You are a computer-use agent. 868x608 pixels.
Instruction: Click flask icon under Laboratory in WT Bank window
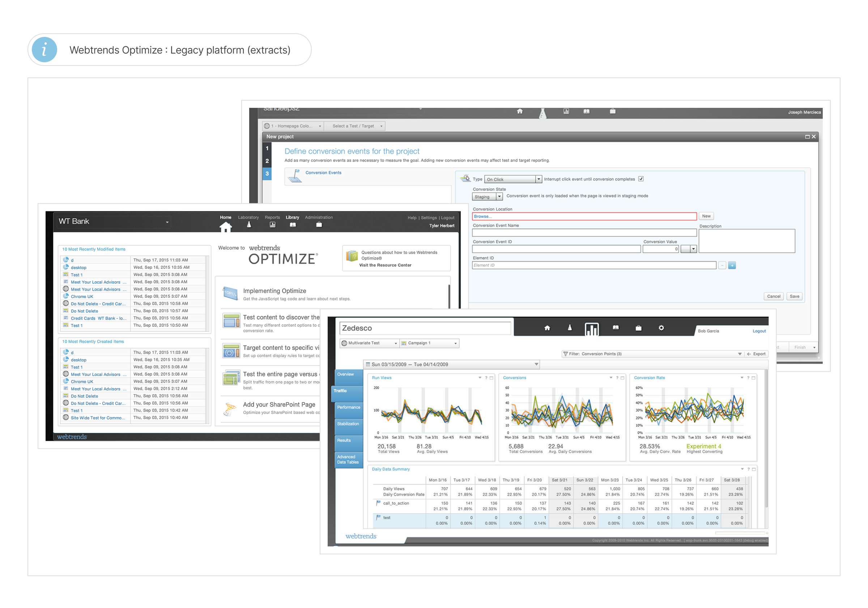pyautogui.click(x=249, y=225)
